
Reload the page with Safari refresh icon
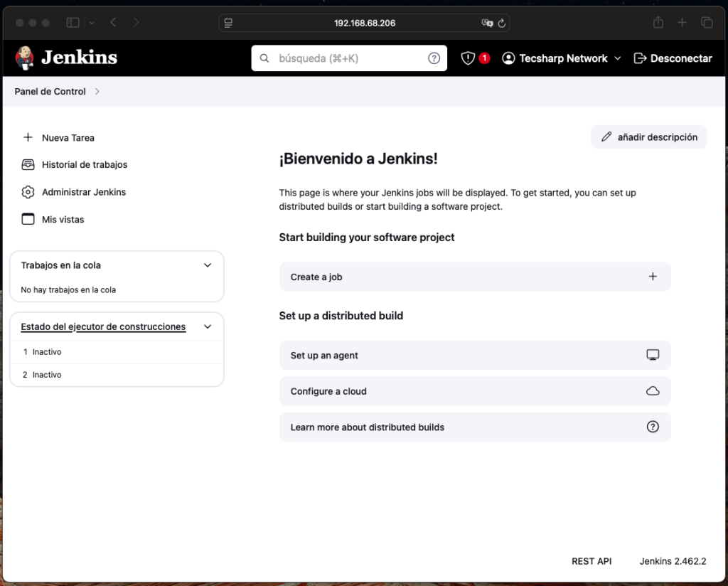501,23
